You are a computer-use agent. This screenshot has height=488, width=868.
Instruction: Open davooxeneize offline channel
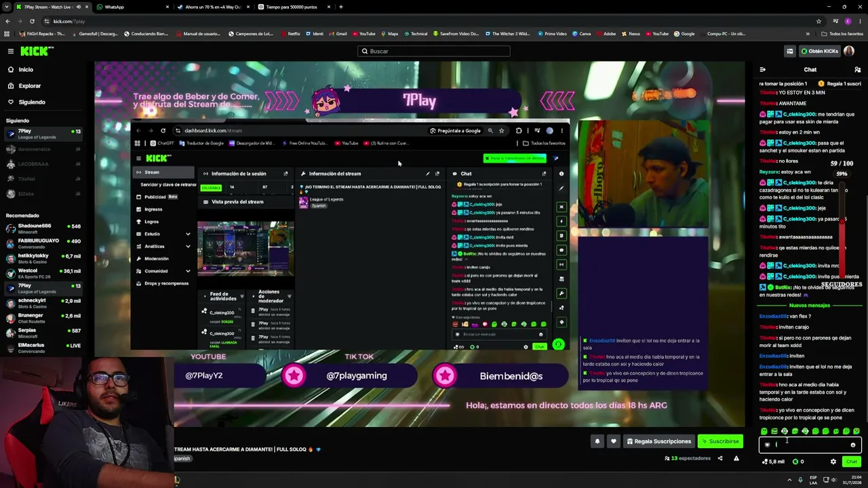(x=42, y=149)
